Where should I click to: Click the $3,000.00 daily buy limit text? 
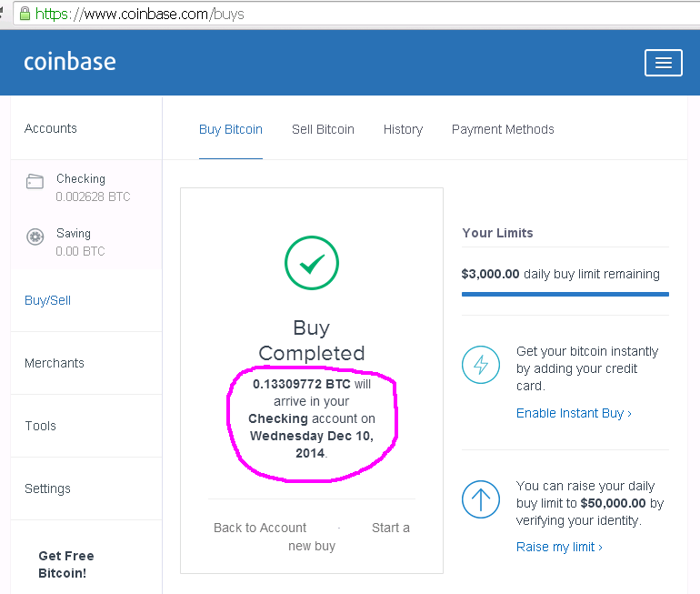[x=561, y=274]
